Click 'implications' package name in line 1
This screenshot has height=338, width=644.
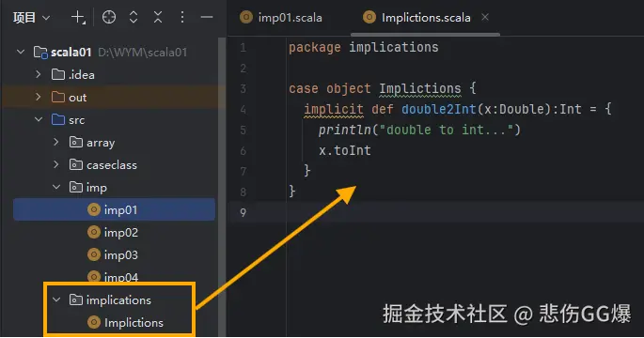point(394,48)
